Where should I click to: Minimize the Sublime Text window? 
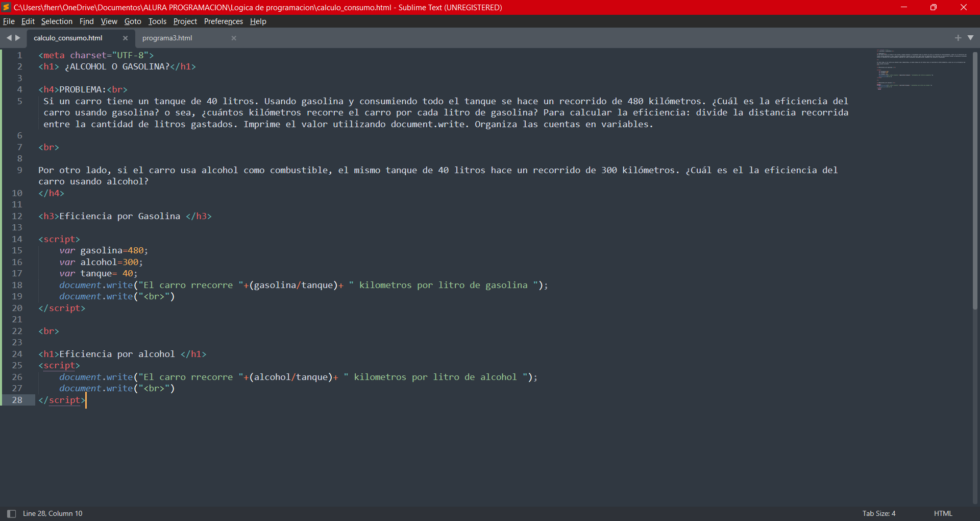[903, 7]
